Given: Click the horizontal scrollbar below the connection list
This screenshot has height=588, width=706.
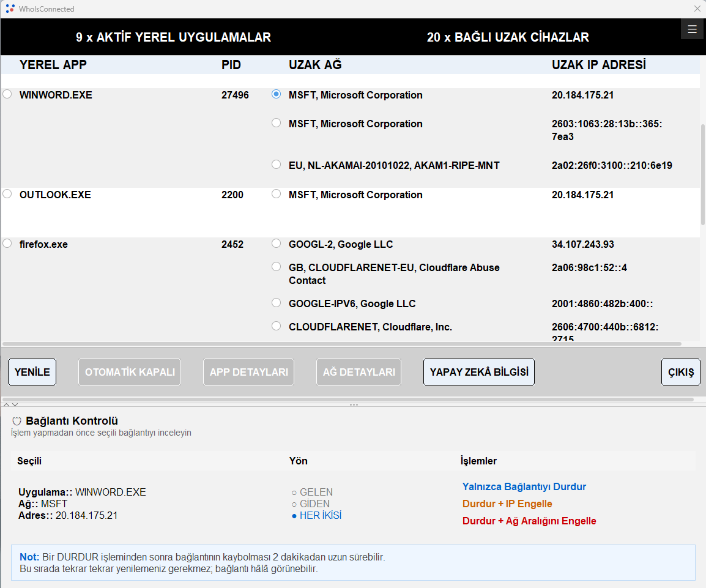Looking at the screenshot, I should pyautogui.click(x=342, y=344).
